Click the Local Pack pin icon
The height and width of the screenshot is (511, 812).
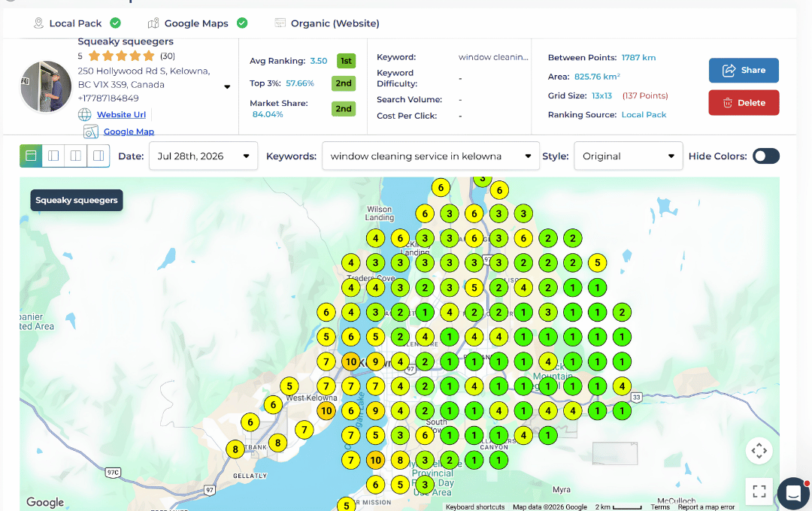click(38, 23)
